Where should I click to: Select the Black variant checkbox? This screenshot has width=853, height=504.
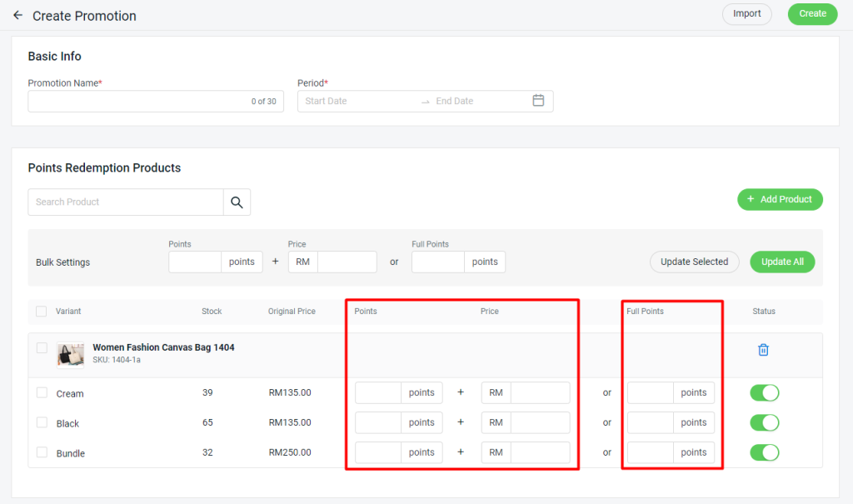42,422
